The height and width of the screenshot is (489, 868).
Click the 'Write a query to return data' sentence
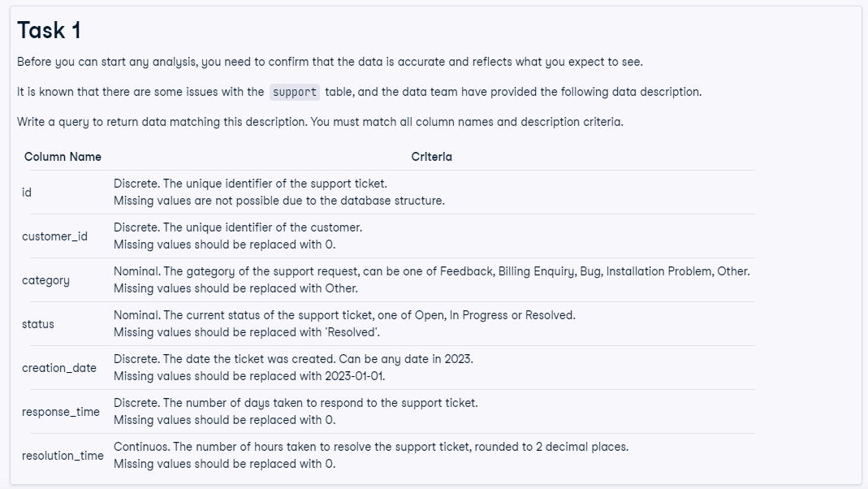[x=320, y=122]
